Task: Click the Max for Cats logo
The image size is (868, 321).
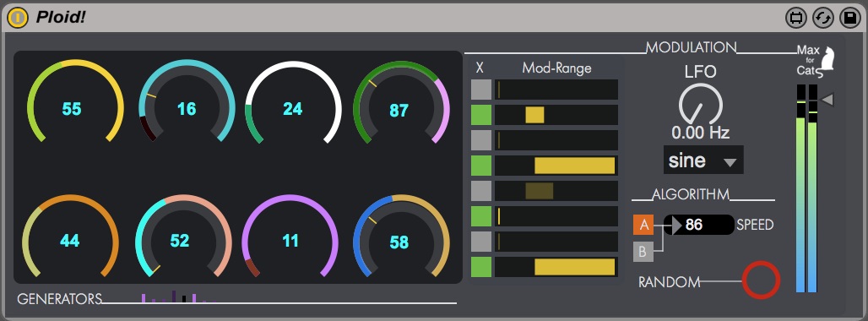Action: point(816,61)
